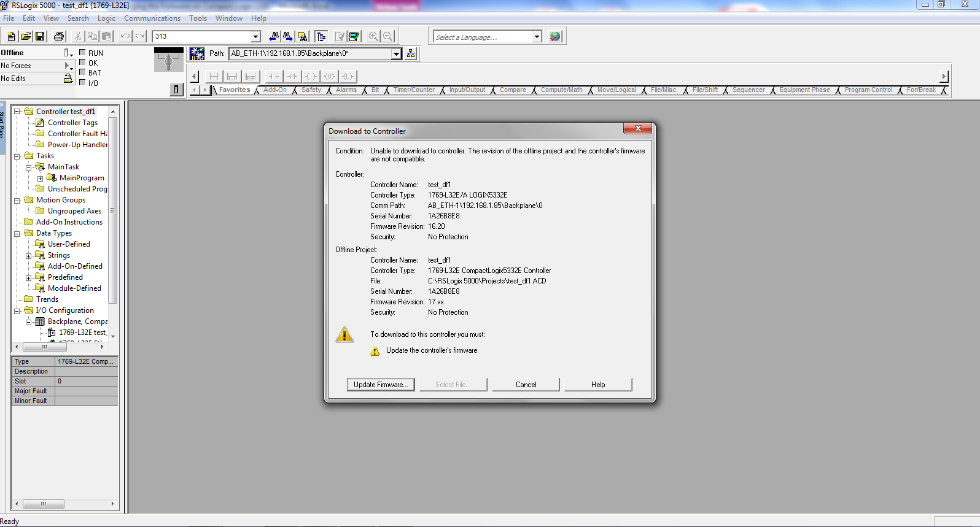This screenshot has height=527, width=980.
Task: Open the 313 search combo box dropdown
Action: click(x=255, y=37)
